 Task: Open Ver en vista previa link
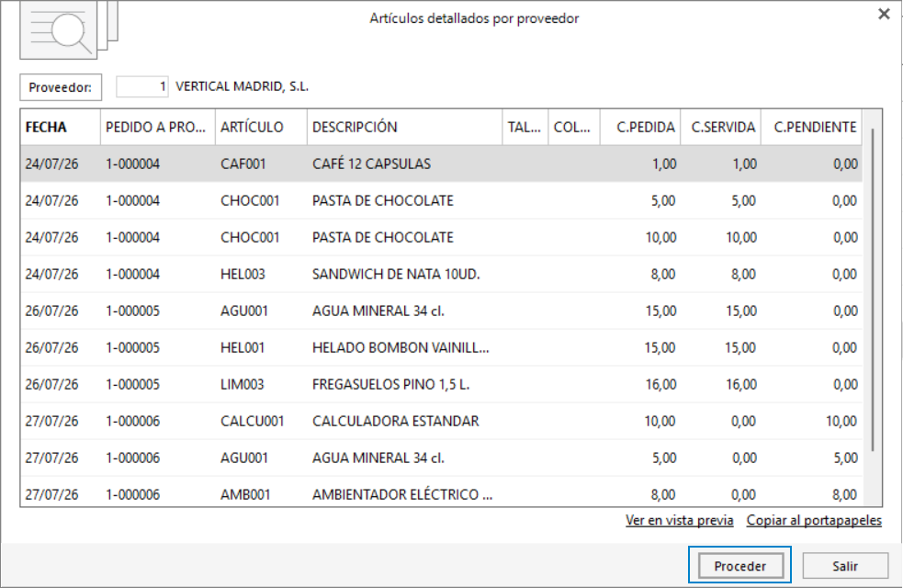click(680, 521)
